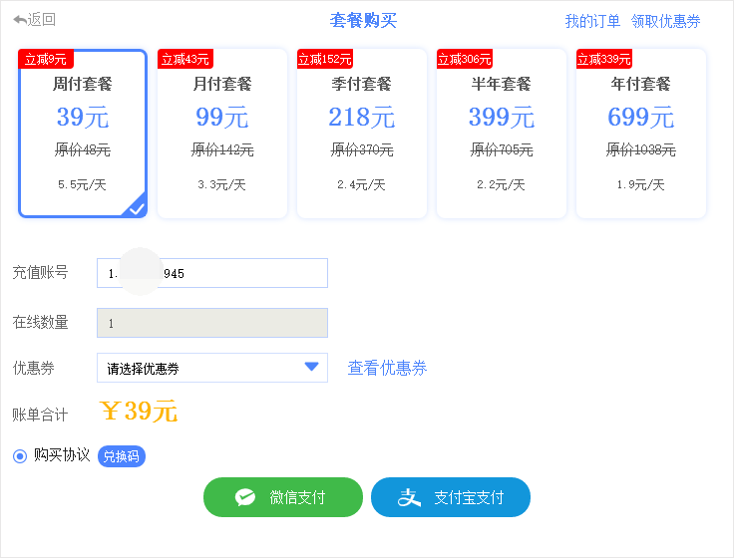Viewport: 734px width, 560px height.
Task: Open 领取优惠券 link
Action: (665, 21)
